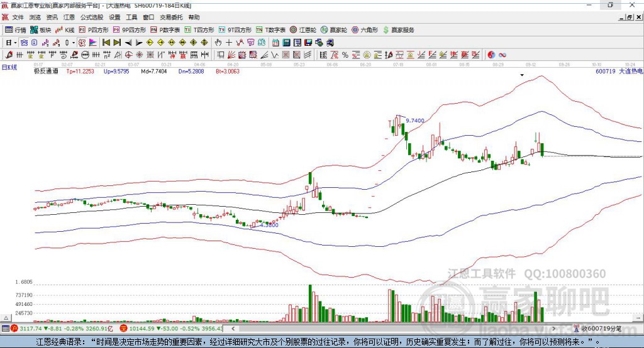The width and height of the screenshot is (644, 348).
Task: Jump to last bar with skip-forward icon
Action: point(117,43)
